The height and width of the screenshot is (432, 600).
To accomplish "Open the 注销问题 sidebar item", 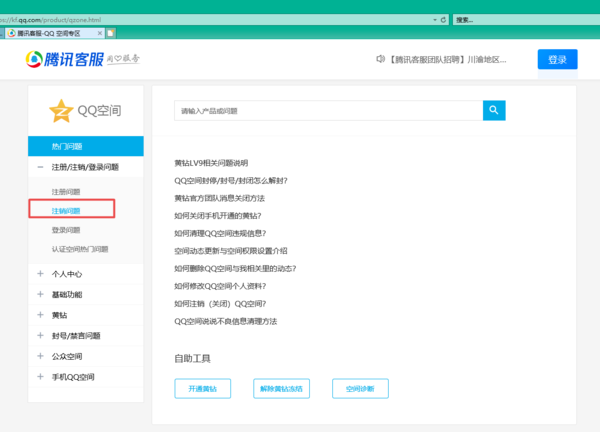I will tap(67, 210).
